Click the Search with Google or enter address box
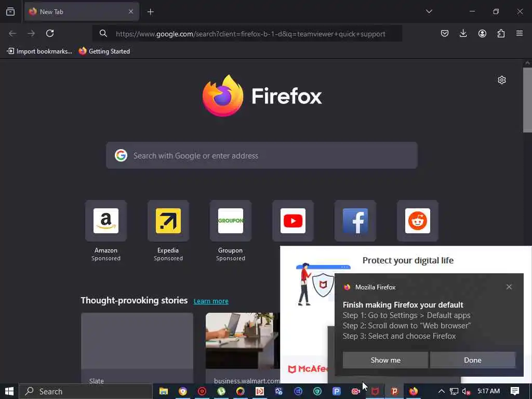Screen dimensions: 532x399 click(x=262, y=155)
